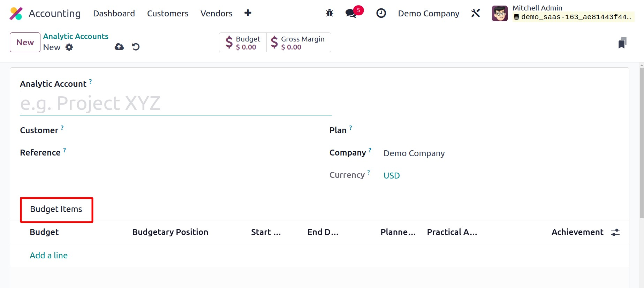Viewport: 644px width, 288px height.
Task: Click the Accounting app logo icon
Action: point(16,14)
